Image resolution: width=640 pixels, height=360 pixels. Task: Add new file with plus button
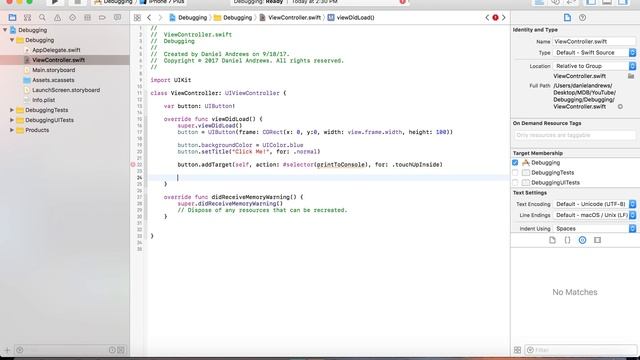pos(7,350)
